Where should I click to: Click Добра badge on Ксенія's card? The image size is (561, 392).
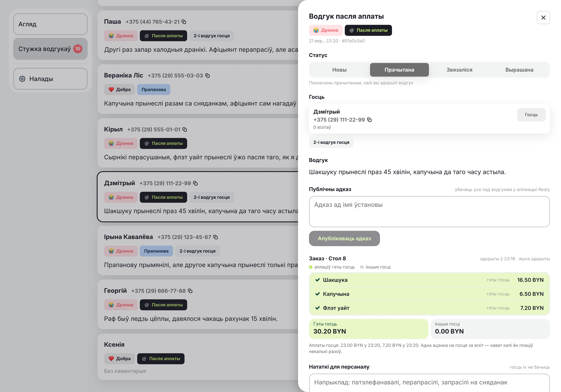pyautogui.click(x=119, y=359)
